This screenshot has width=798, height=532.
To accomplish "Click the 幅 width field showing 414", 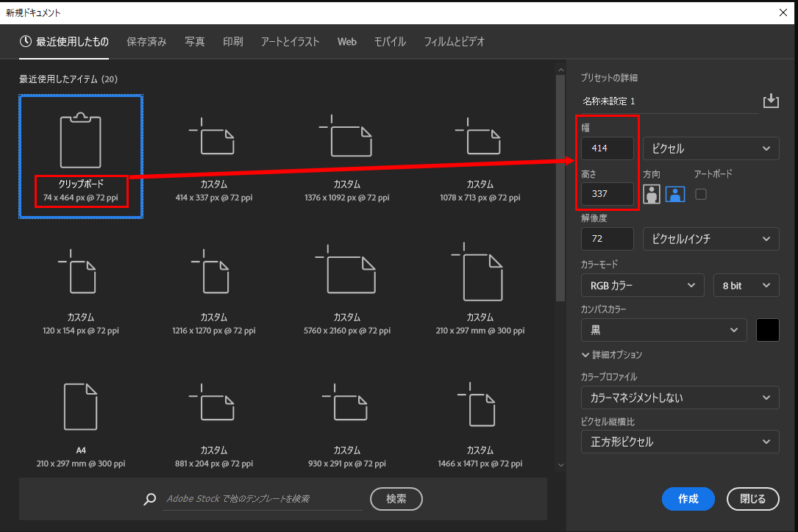I will click(608, 148).
